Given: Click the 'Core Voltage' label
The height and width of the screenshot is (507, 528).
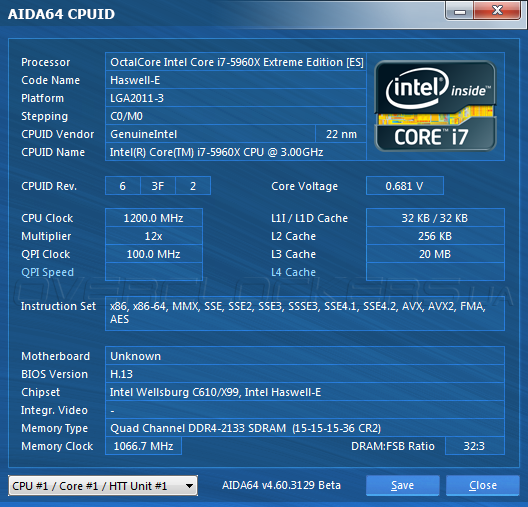Looking at the screenshot, I should coord(304,186).
